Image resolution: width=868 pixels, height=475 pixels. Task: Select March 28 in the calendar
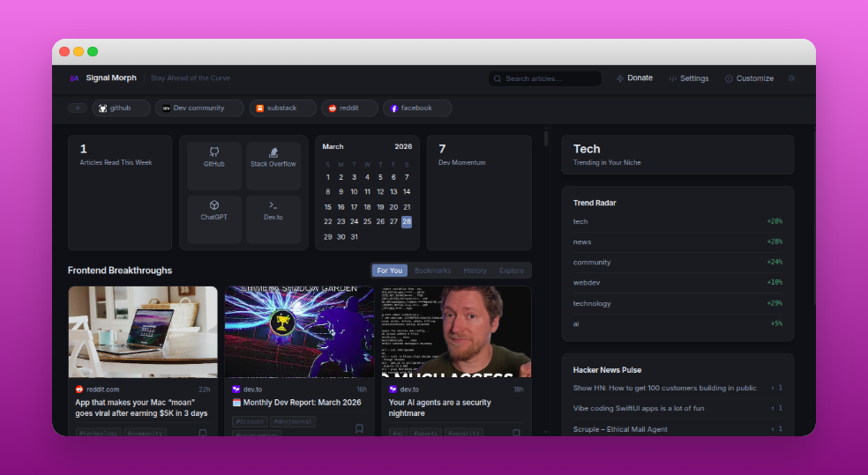[x=407, y=221]
